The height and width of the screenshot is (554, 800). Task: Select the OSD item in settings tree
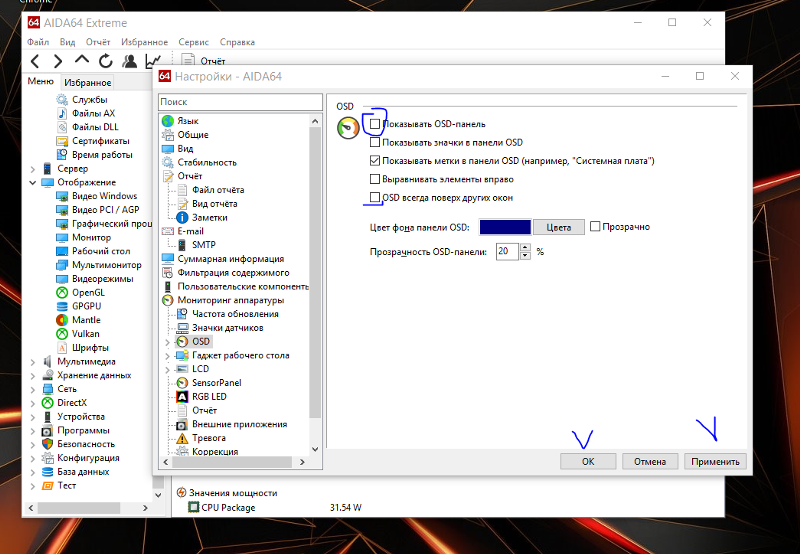(x=201, y=341)
